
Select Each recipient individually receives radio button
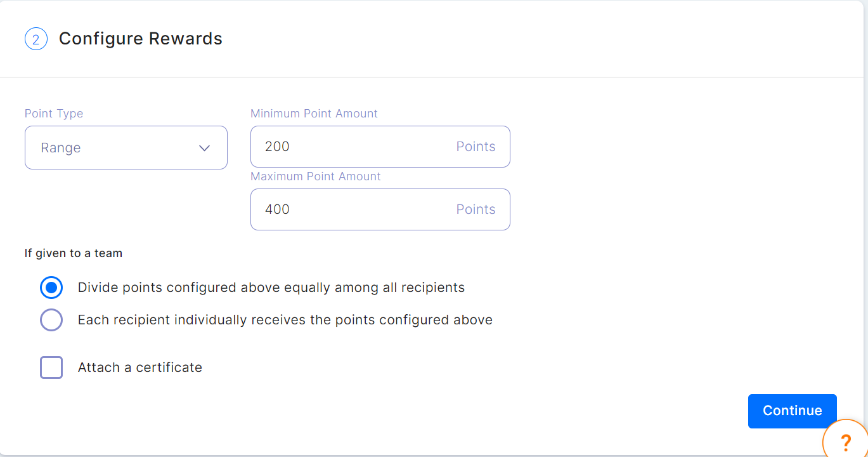51,320
